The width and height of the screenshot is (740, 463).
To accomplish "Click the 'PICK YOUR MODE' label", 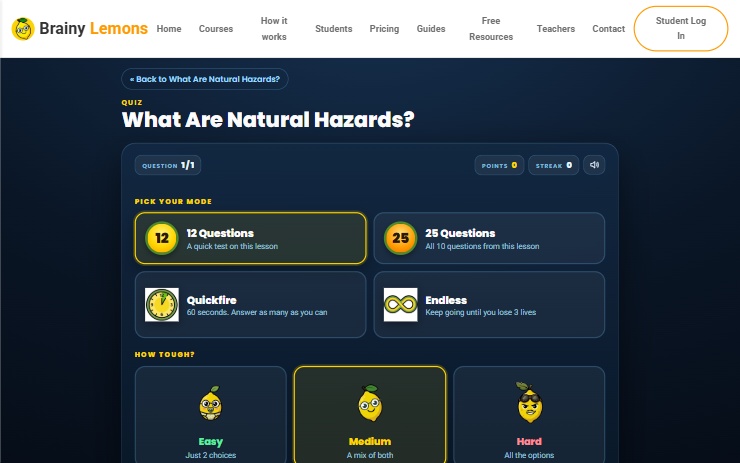I will tap(173, 202).
